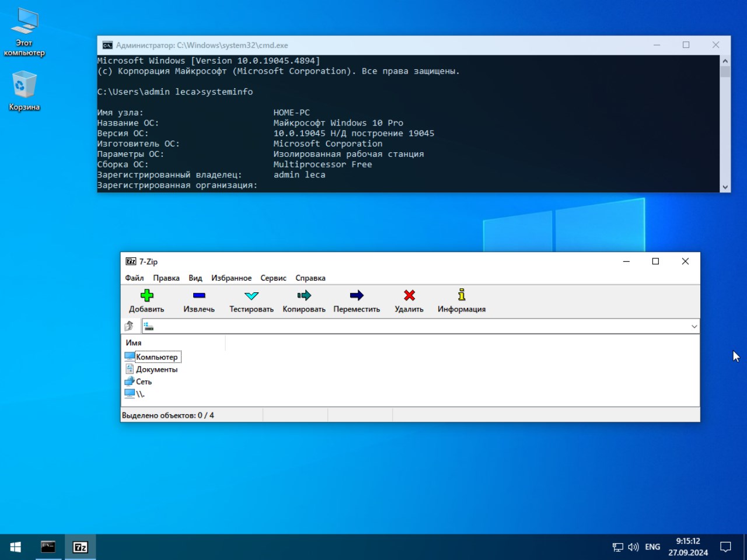The height and width of the screenshot is (560, 747).
Task: Open the volume icon in system tray
Action: tap(633, 547)
